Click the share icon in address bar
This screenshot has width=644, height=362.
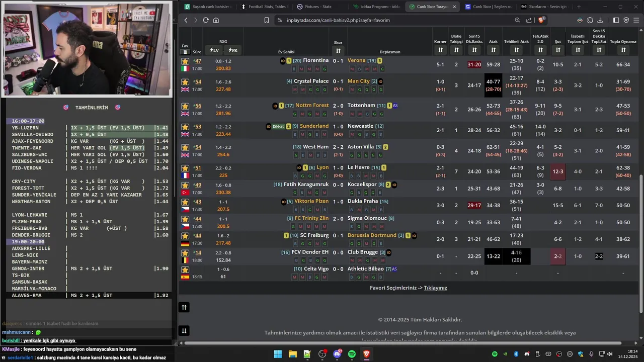tap(529, 20)
